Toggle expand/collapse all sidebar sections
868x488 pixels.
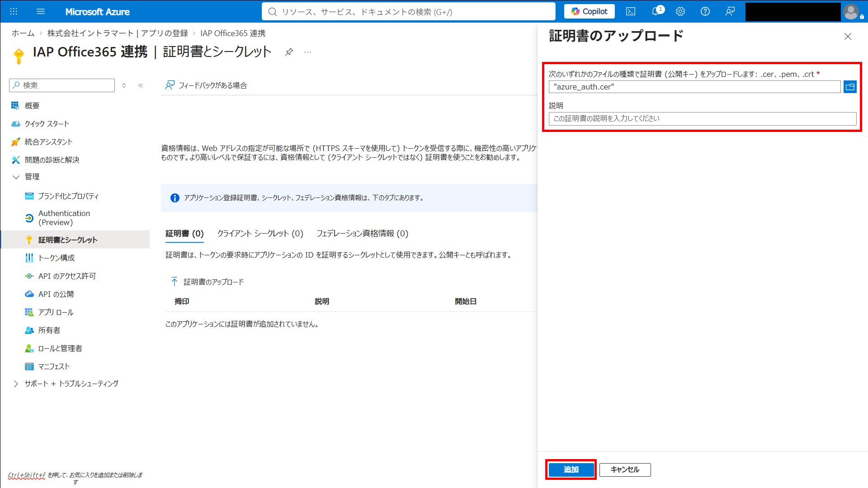[124, 85]
